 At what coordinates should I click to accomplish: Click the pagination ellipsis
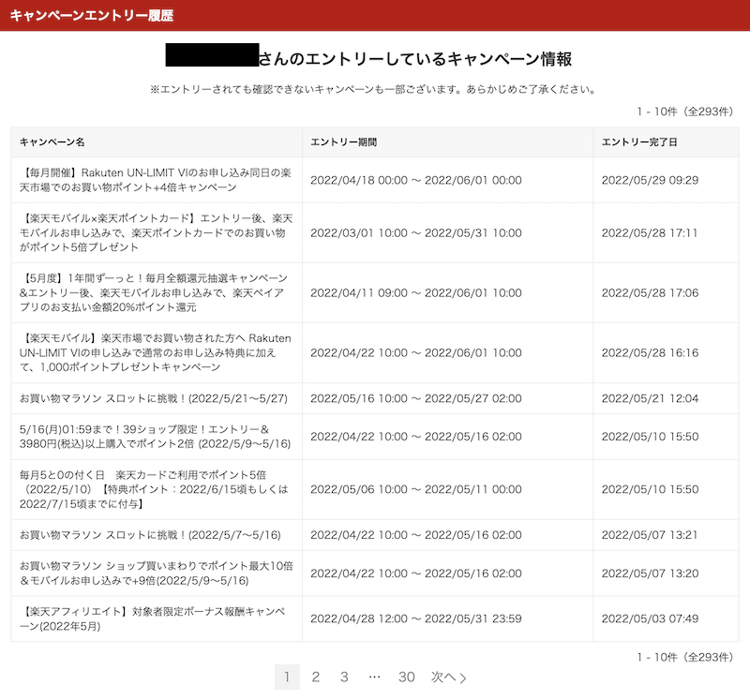point(374,677)
